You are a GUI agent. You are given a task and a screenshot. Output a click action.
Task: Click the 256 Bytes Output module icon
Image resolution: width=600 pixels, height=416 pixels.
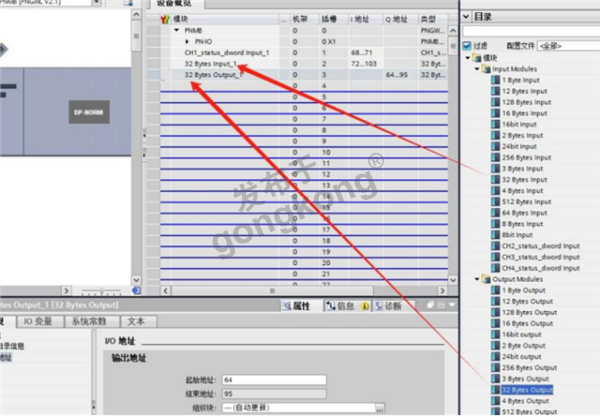coord(496,368)
